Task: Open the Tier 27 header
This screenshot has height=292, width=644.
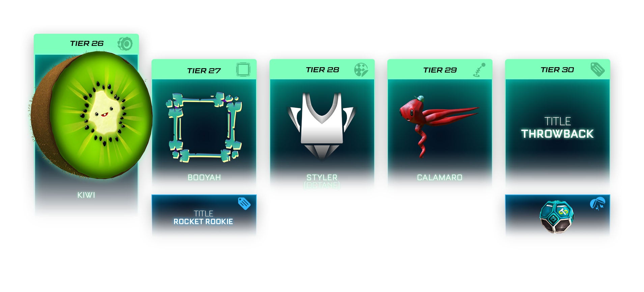Action: (x=204, y=70)
